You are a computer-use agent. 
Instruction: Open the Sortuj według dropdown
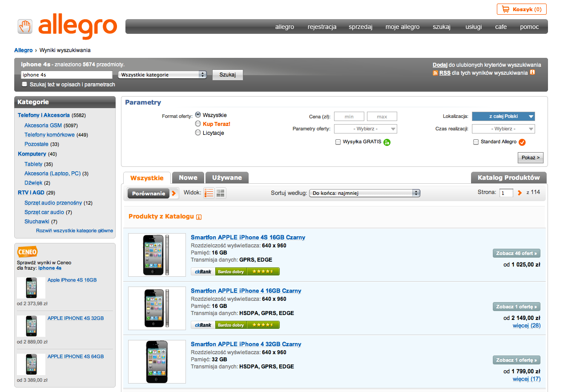pos(365,193)
